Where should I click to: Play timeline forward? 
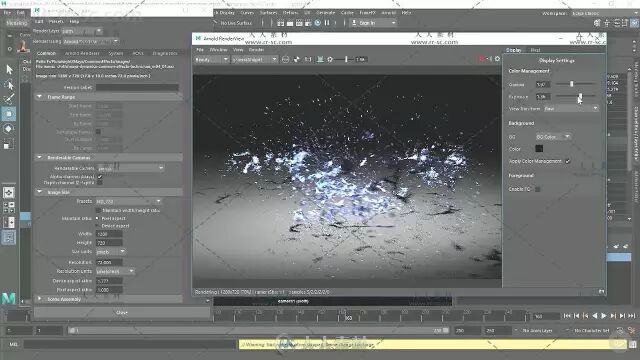click(604, 316)
